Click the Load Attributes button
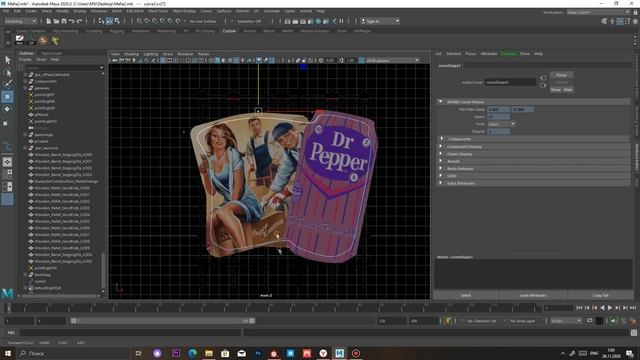Viewport: 640px width, 360px height. (533, 295)
